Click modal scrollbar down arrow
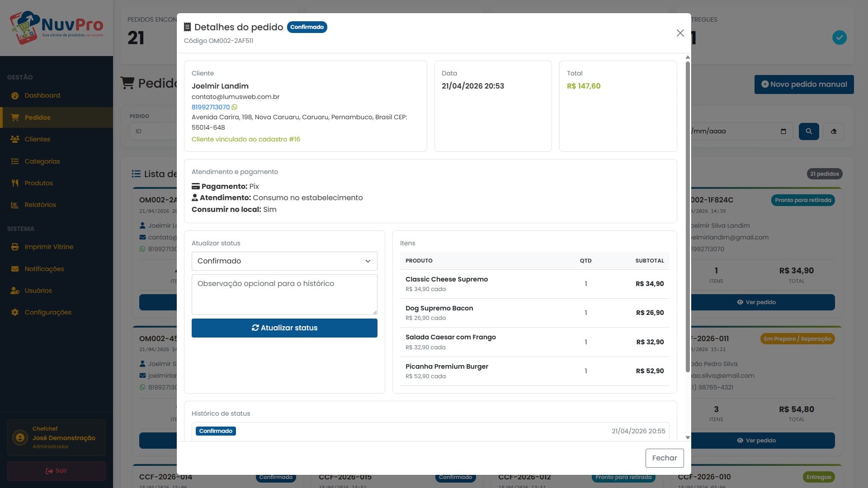868x488 pixels. [688, 437]
